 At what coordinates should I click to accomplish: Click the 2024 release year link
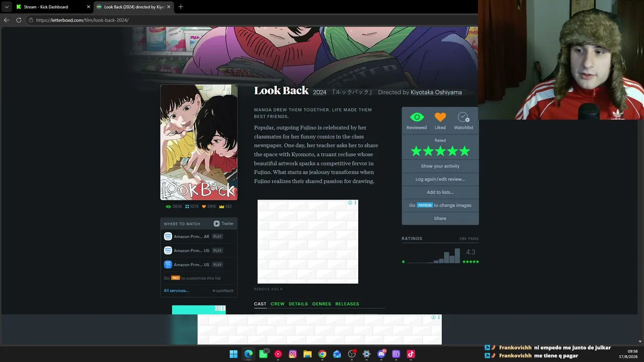click(319, 93)
